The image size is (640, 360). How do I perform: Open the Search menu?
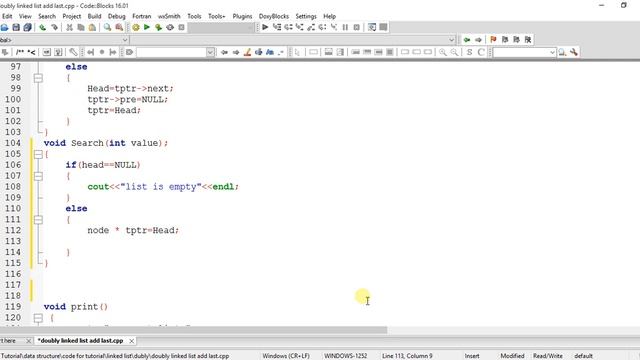coord(47,16)
